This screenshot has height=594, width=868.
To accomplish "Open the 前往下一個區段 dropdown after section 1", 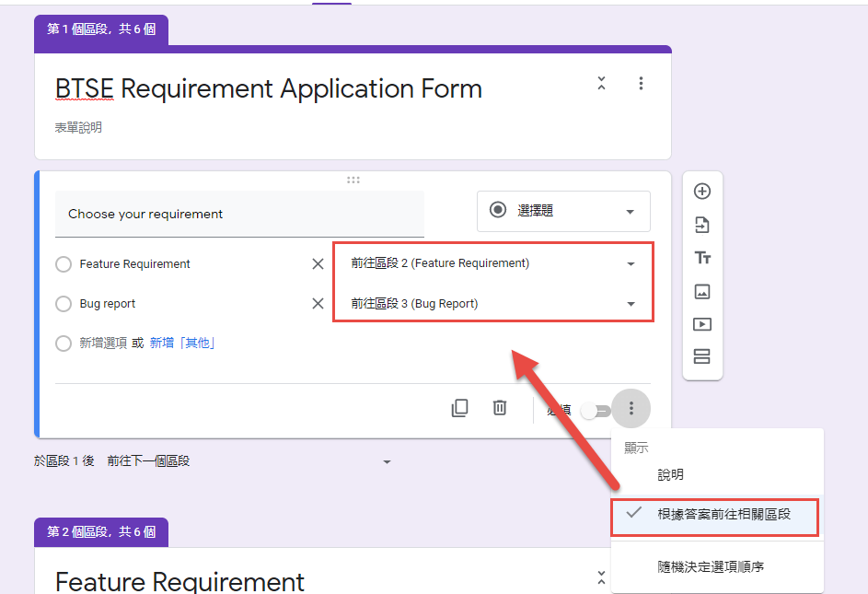I will [249, 461].
